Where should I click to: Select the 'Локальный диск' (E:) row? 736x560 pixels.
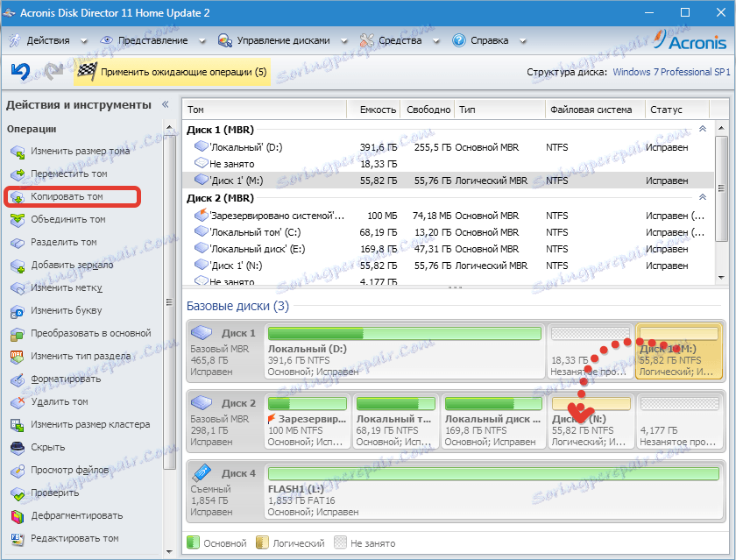point(449,249)
